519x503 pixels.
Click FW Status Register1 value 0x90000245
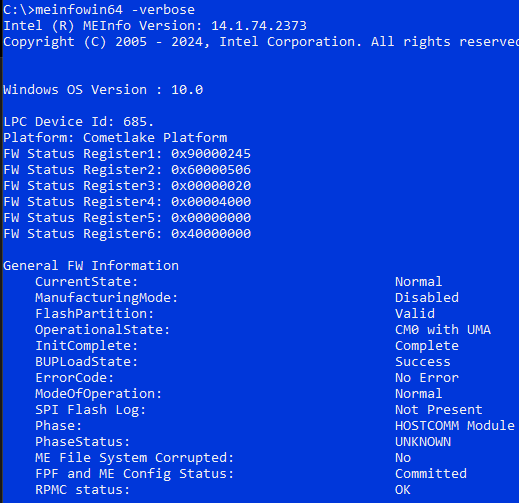coord(211,154)
